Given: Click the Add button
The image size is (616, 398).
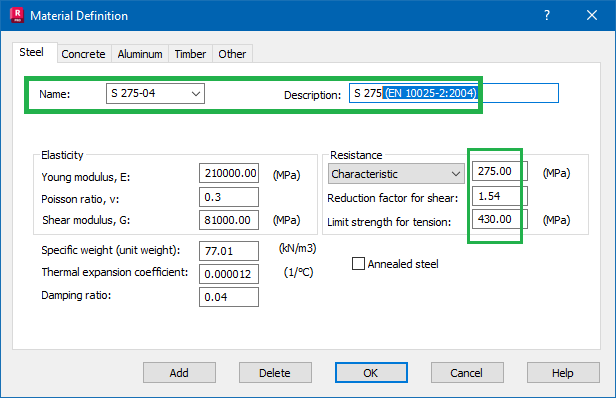Looking at the screenshot, I should coord(179,372).
